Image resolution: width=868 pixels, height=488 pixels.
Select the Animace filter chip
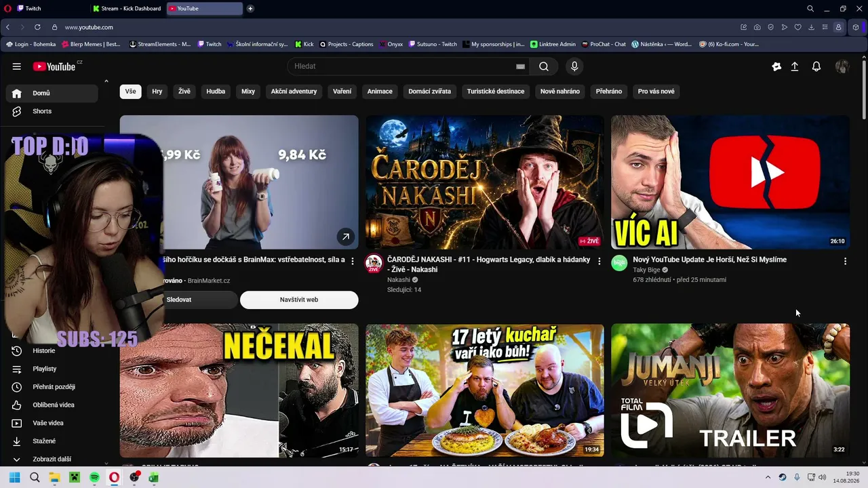point(380,91)
